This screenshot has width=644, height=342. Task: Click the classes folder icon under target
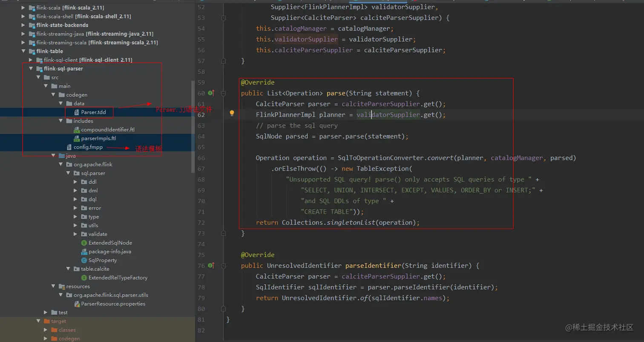[x=54, y=330]
